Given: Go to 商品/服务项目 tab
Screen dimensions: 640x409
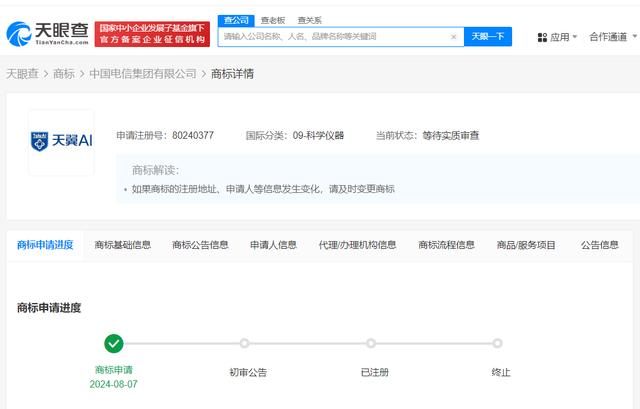Looking at the screenshot, I should point(526,244).
